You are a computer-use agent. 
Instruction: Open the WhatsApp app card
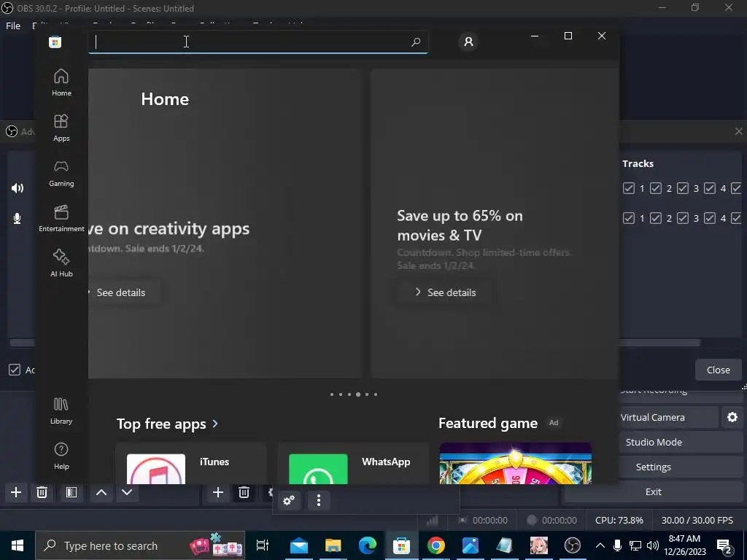pos(353,463)
